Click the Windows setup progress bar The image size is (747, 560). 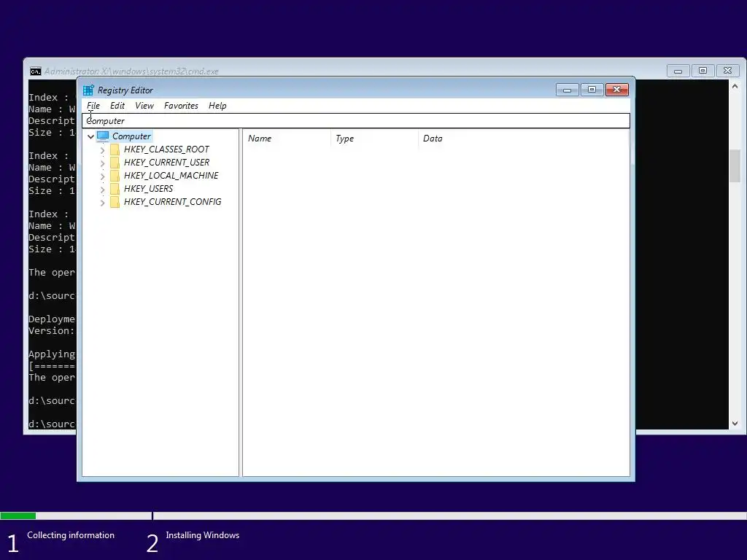(373, 516)
